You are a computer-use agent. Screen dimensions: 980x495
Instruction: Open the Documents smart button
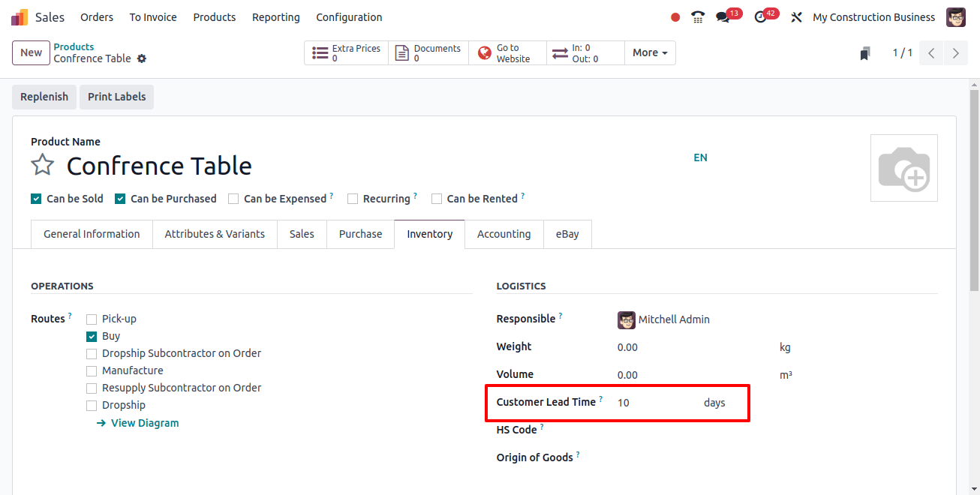point(428,52)
